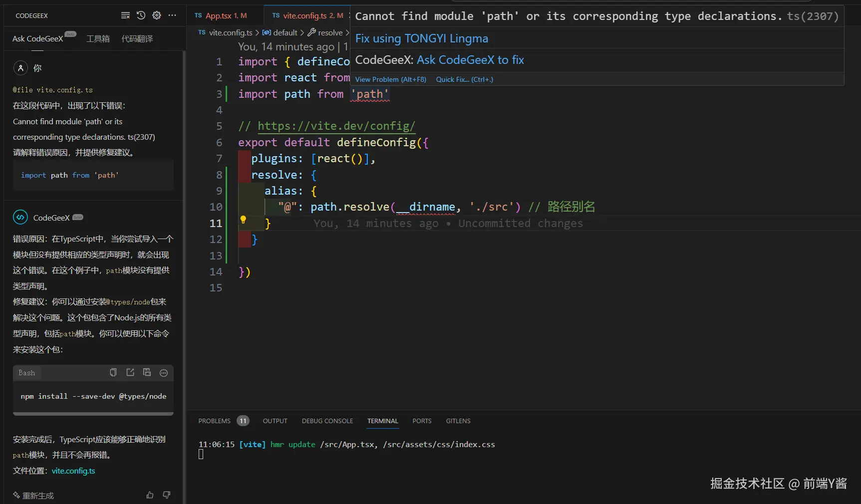Select the Terminal panel tab
The image size is (861, 504).
[x=383, y=421]
